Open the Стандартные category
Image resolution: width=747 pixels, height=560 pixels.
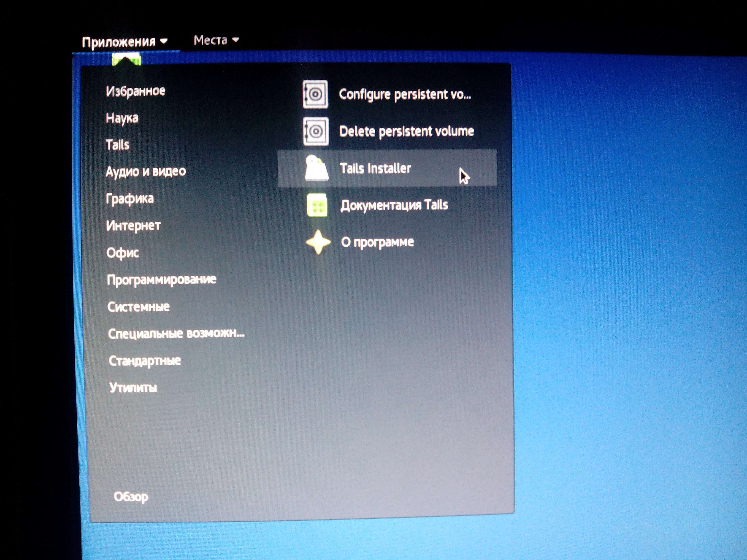click(145, 361)
